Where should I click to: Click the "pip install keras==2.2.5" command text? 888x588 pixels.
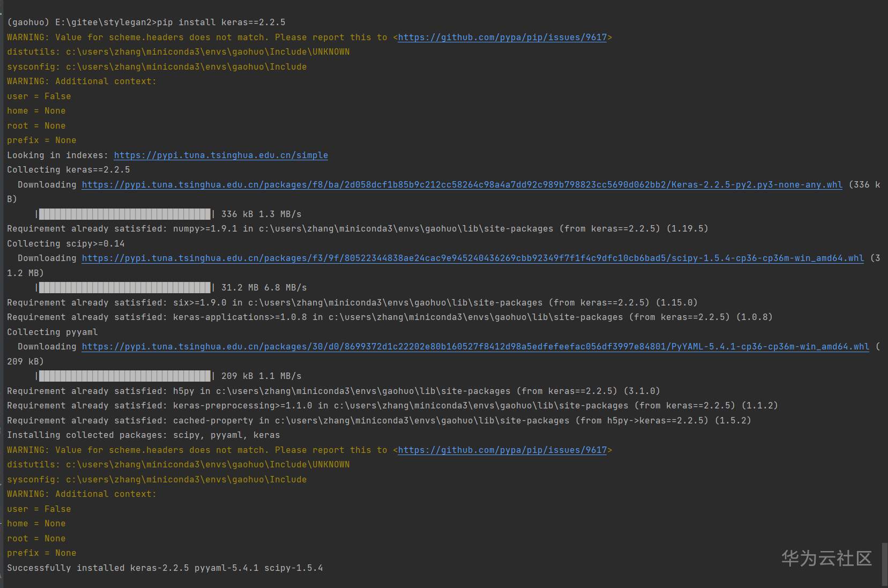221,23
